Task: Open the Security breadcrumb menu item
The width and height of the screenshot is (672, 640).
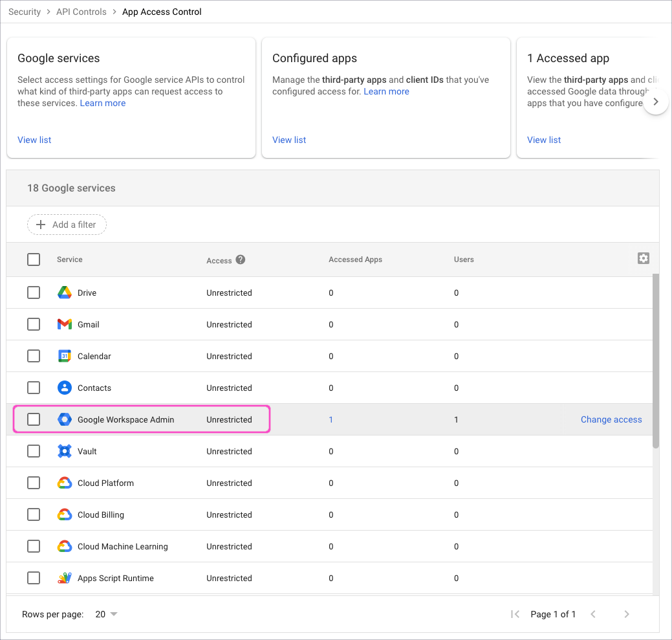Action: [25, 12]
